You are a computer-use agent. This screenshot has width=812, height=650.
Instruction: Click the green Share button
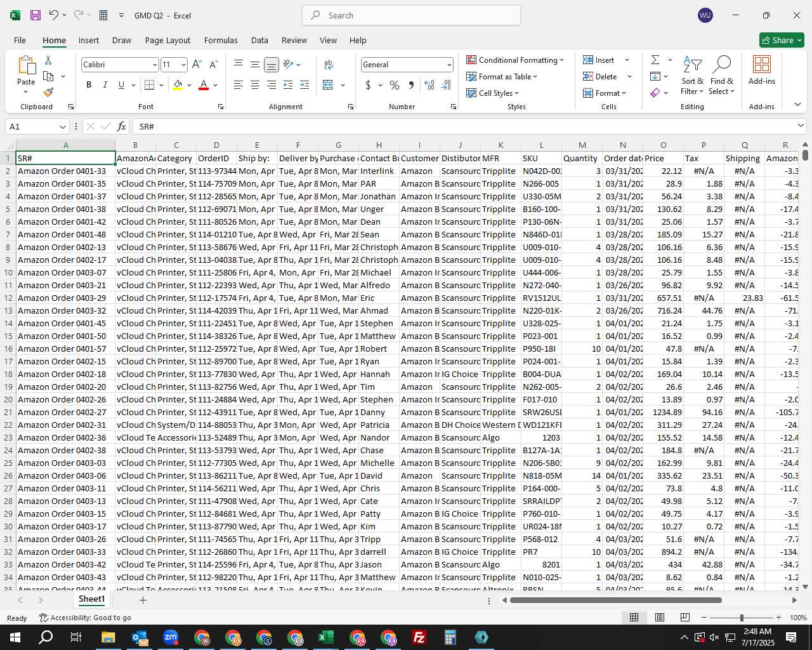[782, 40]
